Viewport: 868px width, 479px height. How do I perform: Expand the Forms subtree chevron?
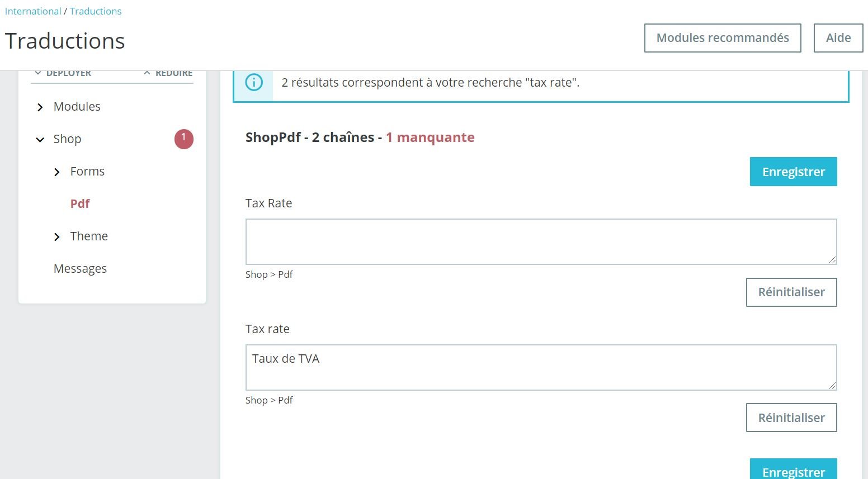click(56, 172)
